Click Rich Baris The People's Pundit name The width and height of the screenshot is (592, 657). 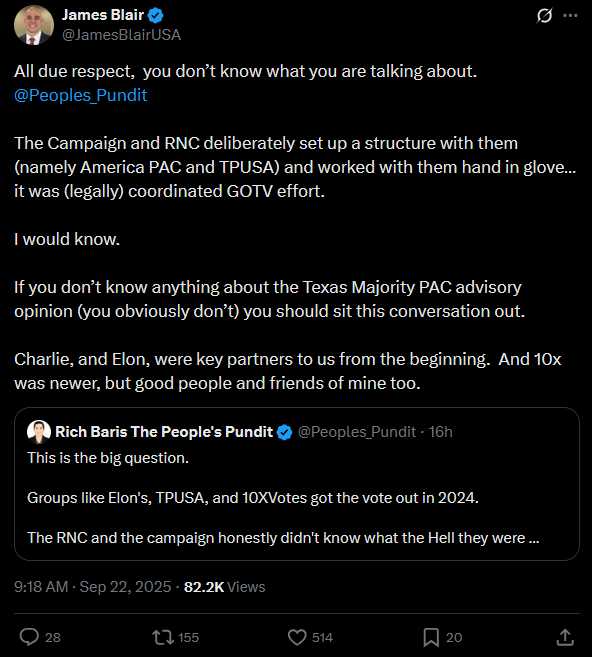pyautogui.click(x=164, y=432)
